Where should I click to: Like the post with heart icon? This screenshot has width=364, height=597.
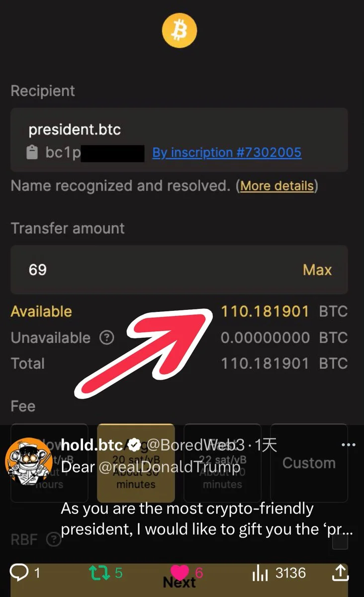coord(180,573)
